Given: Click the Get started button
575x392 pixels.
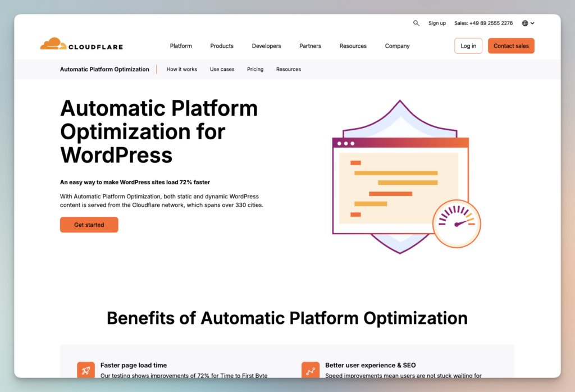Looking at the screenshot, I should point(89,225).
